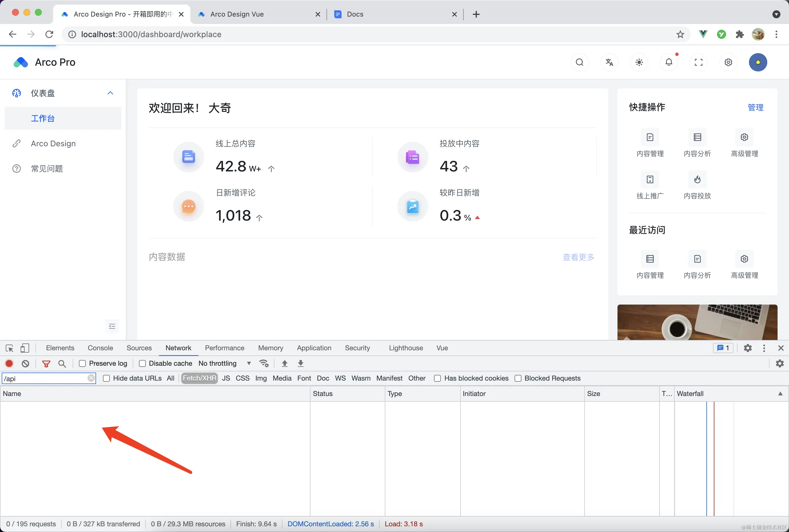Collapse sidebar with the menu fold icon
The height and width of the screenshot is (532, 789).
(x=112, y=326)
